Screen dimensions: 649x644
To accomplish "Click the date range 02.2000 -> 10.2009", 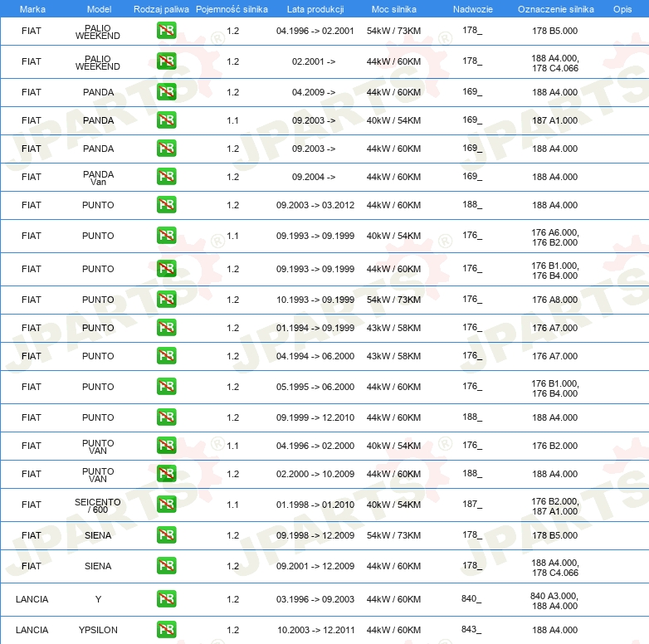I will 315,474.
